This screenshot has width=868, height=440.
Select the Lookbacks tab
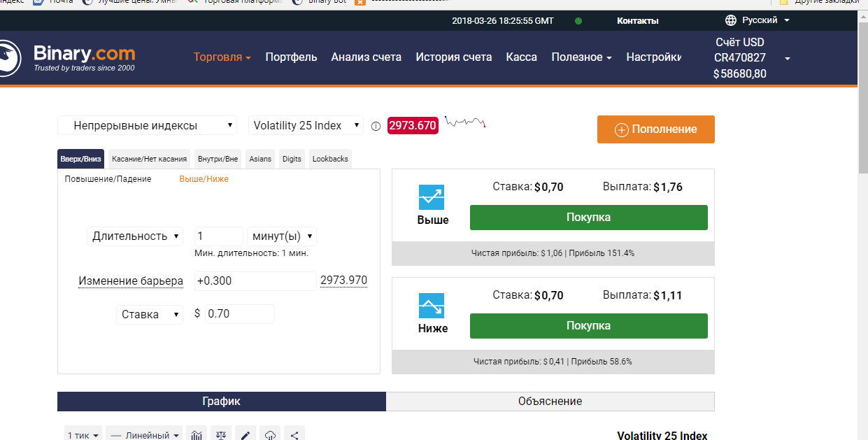click(330, 159)
